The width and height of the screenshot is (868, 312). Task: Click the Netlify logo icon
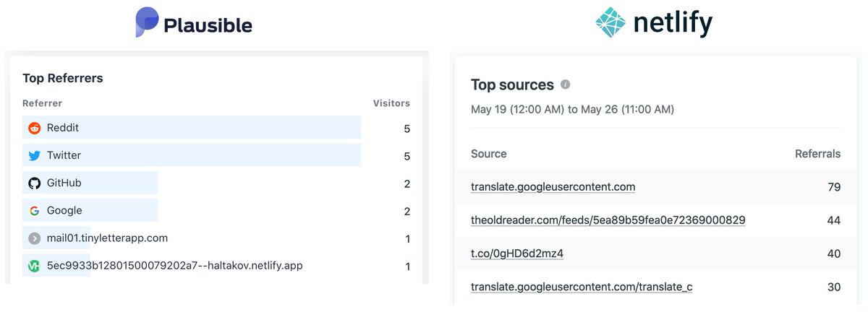(x=610, y=23)
